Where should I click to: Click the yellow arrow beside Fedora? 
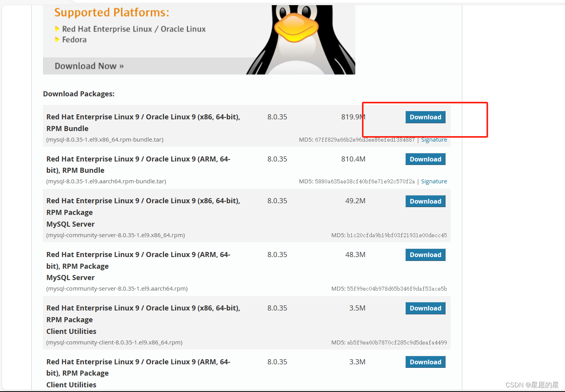(x=58, y=39)
